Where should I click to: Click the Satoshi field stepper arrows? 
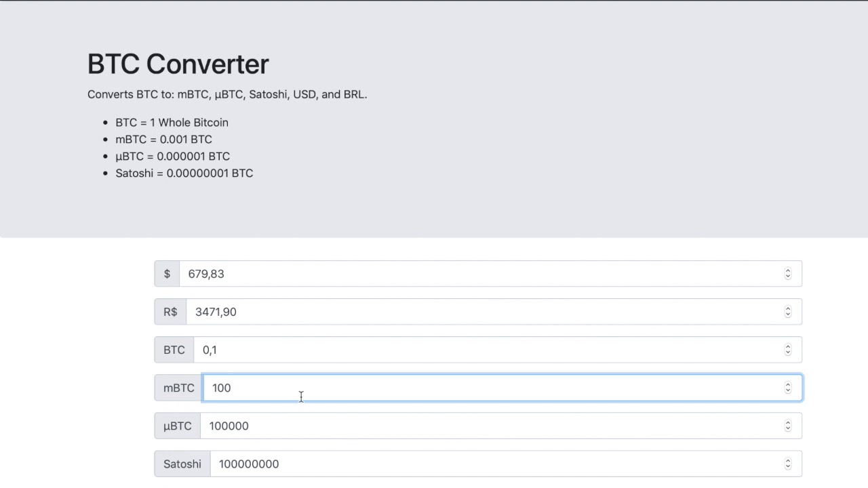point(788,464)
